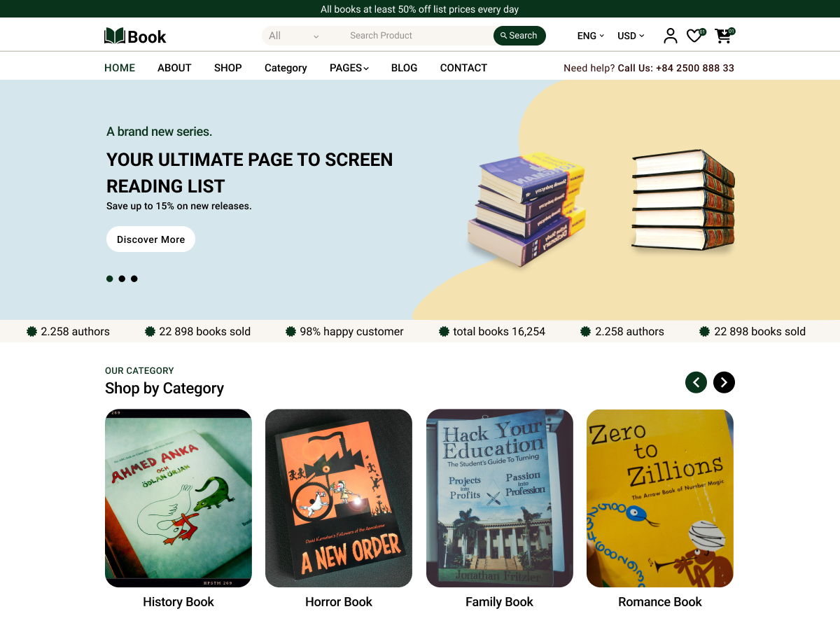Click the previous arrow in category carousel
840x630 pixels.
696,382
